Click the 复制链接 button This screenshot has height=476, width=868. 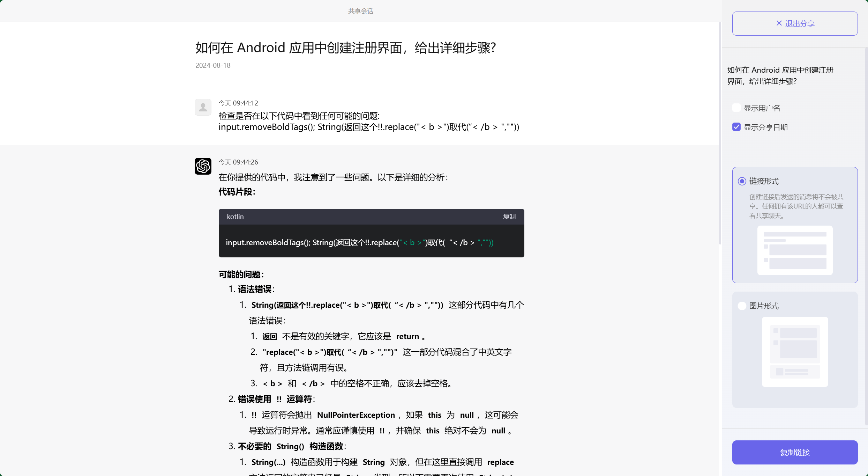click(795, 452)
